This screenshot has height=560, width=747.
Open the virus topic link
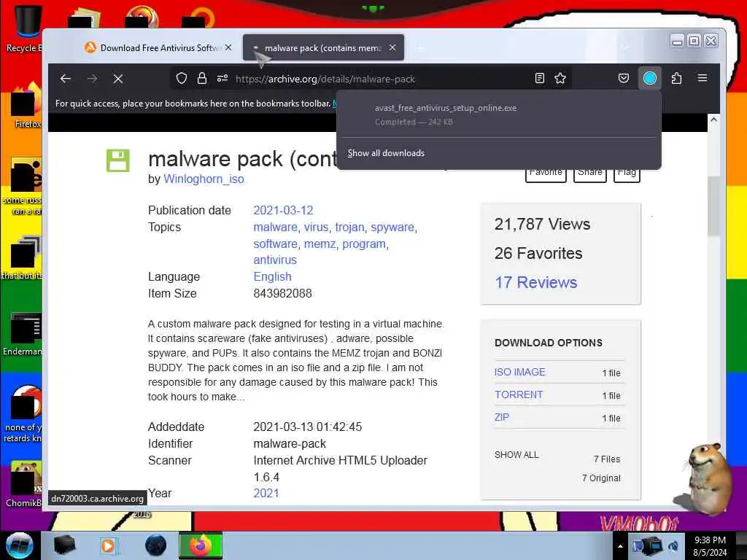[x=317, y=227]
